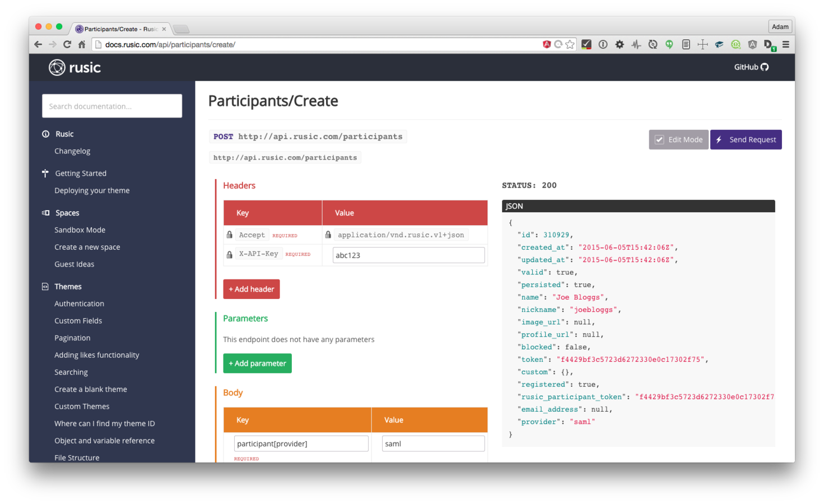Screen dimensions: 824x504
Task: Open the GitHub link in header
Action: (751, 67)
